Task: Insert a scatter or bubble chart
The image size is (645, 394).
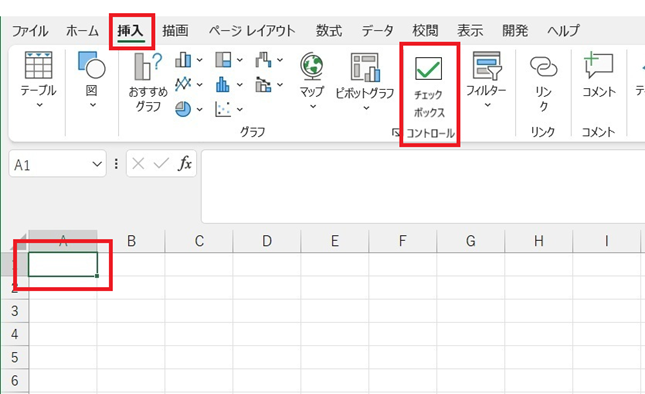Action: click(x=223, y=109)
